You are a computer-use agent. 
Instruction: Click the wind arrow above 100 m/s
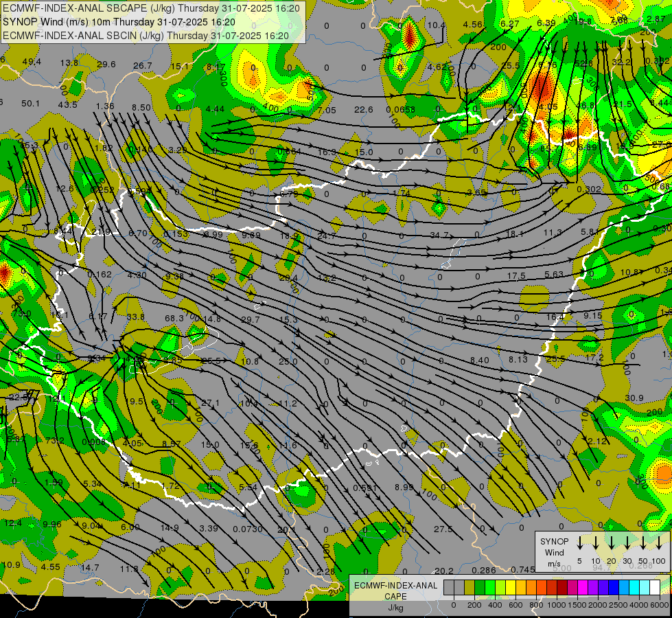[659, 542]
